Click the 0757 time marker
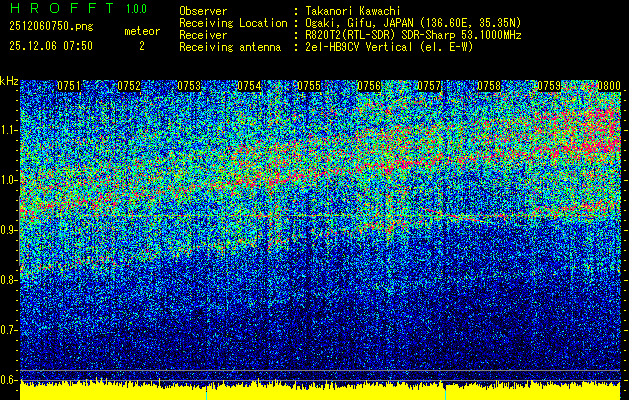This screenshot has width=629, height=400. pyautogui.click(x=429, y=86)
